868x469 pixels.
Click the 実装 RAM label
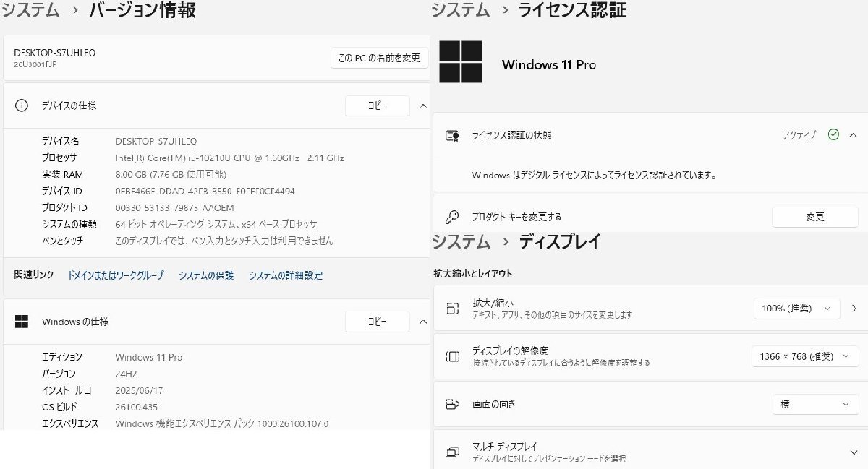click(62, 174)
